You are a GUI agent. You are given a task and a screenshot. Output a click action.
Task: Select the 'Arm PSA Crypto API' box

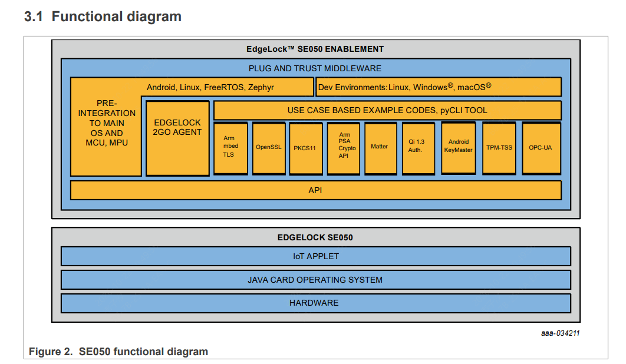coord(343,148)
